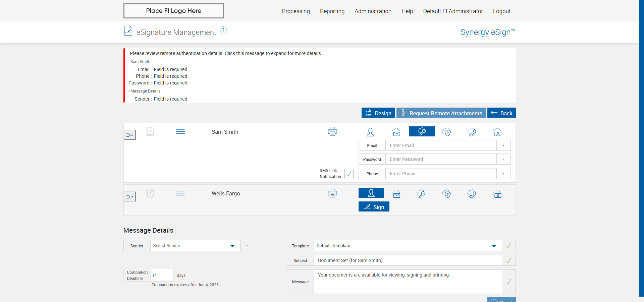Open hamburger menu in Wells Fargo row

click(180, 193)
